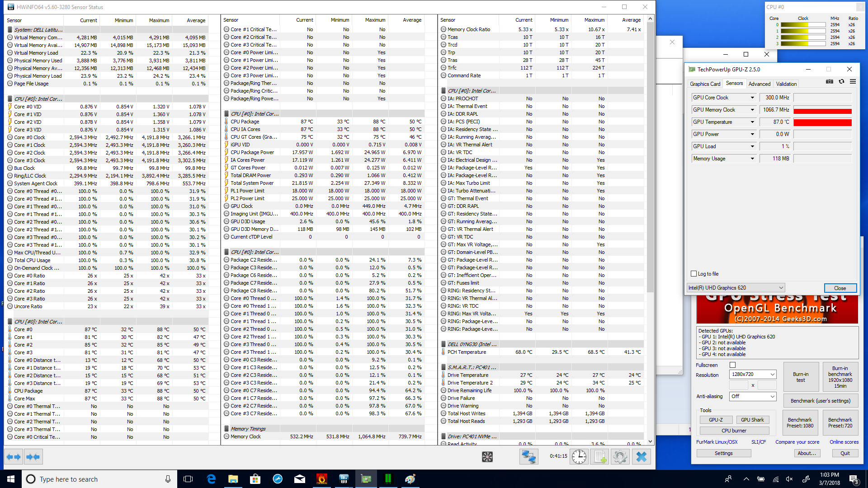Enable the Log to file checkbox

(694, 274)
